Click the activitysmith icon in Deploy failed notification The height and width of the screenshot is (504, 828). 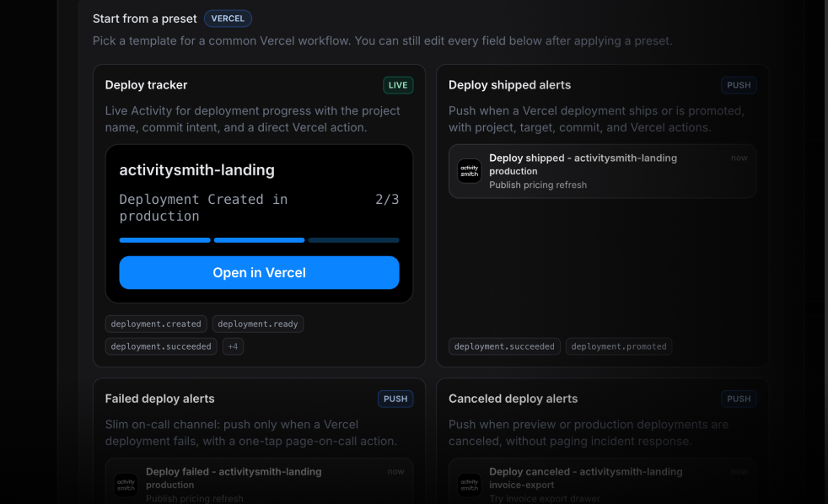126,485
